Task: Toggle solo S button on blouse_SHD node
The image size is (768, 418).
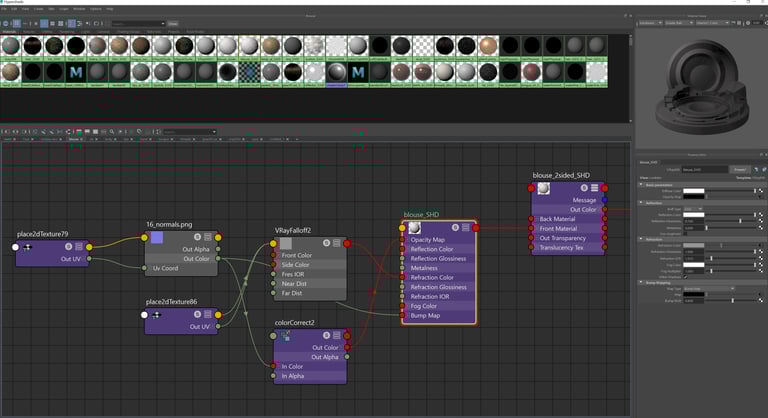Action: coord(455,227)
